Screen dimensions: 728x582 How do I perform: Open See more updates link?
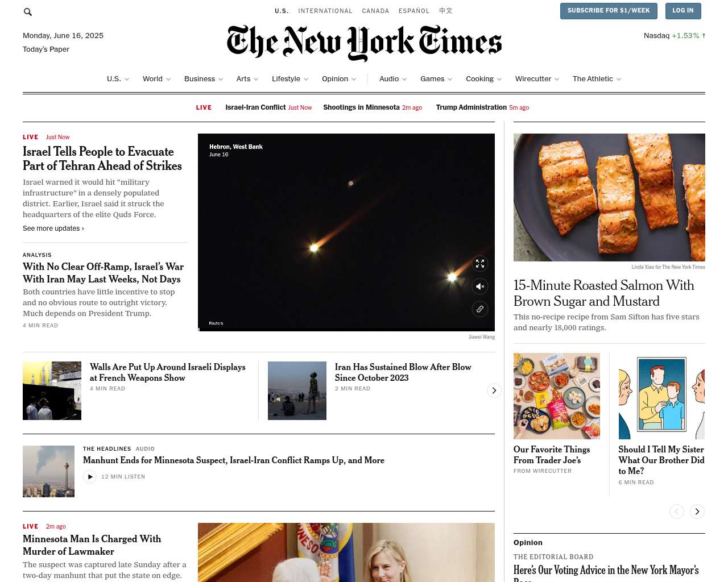[53, 228]
